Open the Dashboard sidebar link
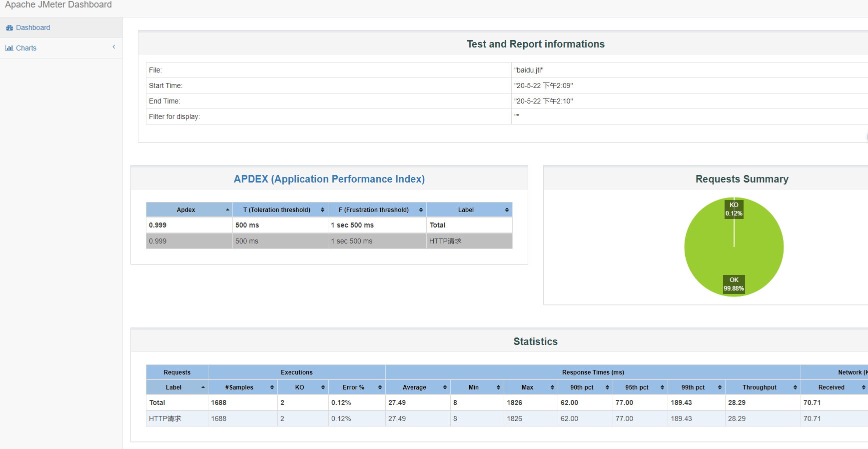The width and height of the screenshot is (868, 449). coord(33,27)
